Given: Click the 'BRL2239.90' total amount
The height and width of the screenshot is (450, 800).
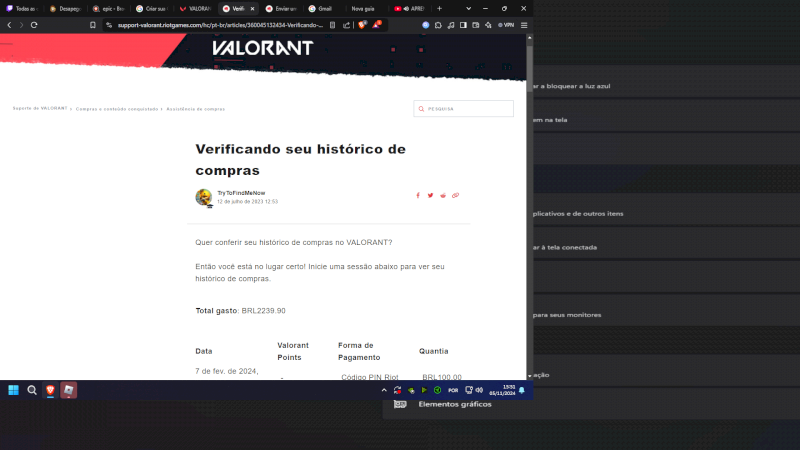Looking at the screenshot, I should [x=264, y=311].
